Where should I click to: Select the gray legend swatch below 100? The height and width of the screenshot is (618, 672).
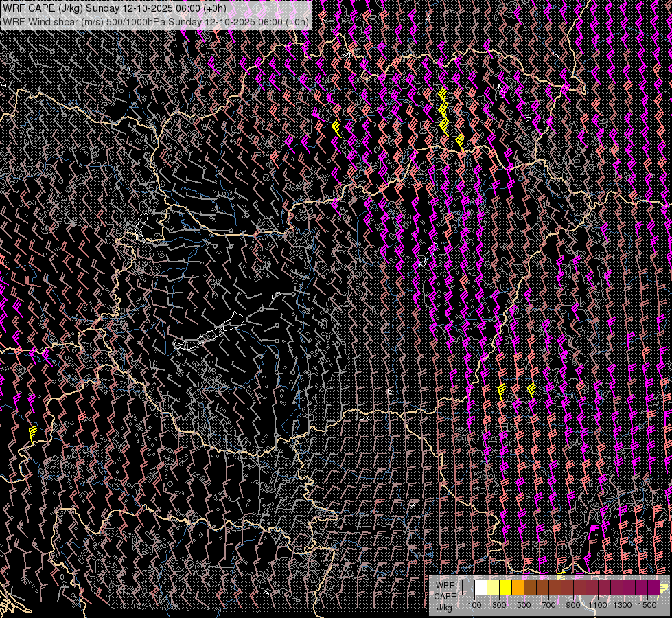pos(468,588)
